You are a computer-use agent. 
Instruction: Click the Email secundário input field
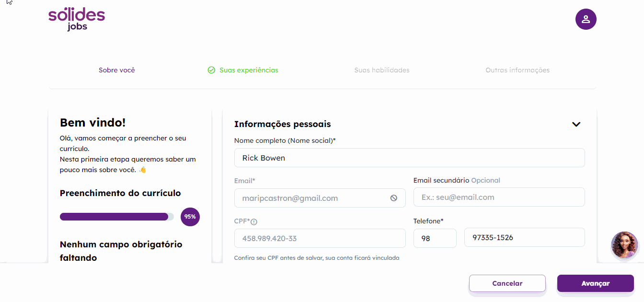click(x=499, y=197)
